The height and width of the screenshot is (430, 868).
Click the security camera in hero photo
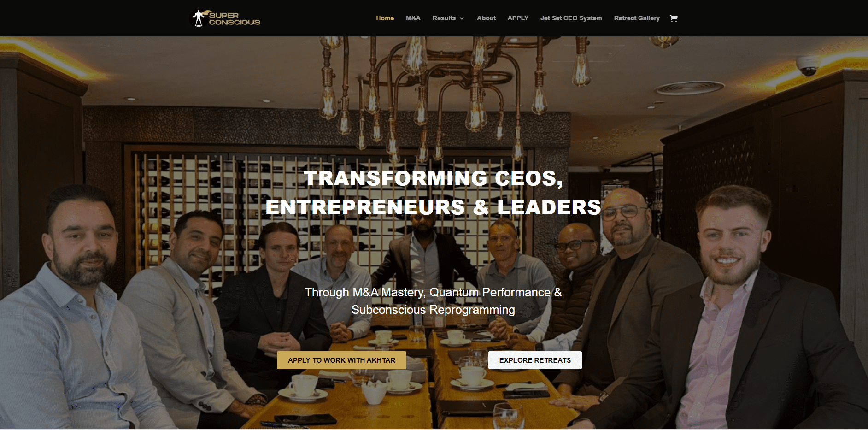(x=808, y=65)
